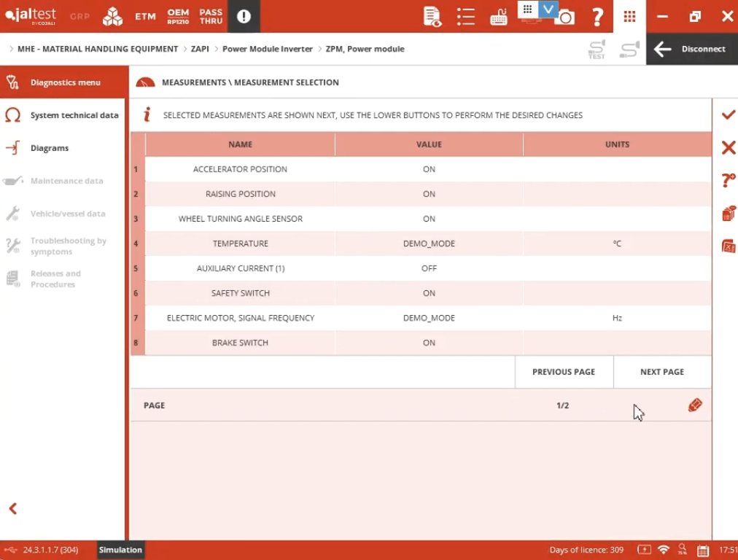Open the cubes module icon
The image size is (738, 560).
pyautogui.click(x=112, y=17)
